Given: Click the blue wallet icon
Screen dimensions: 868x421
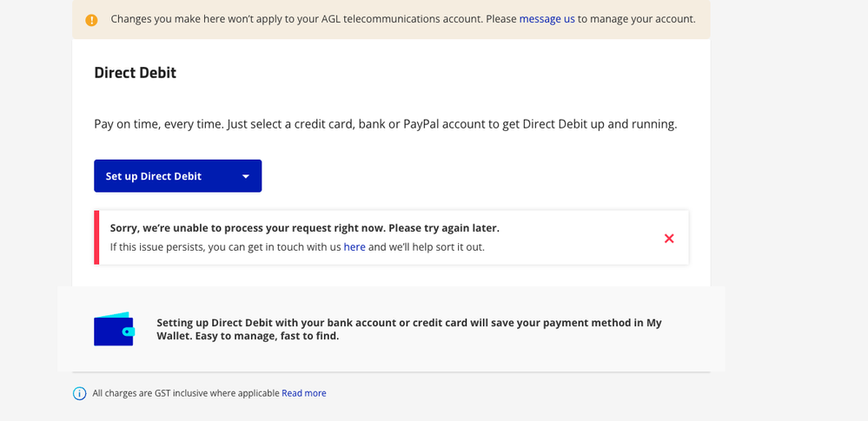Looking at the screenshot, I should tap(114, 329).
